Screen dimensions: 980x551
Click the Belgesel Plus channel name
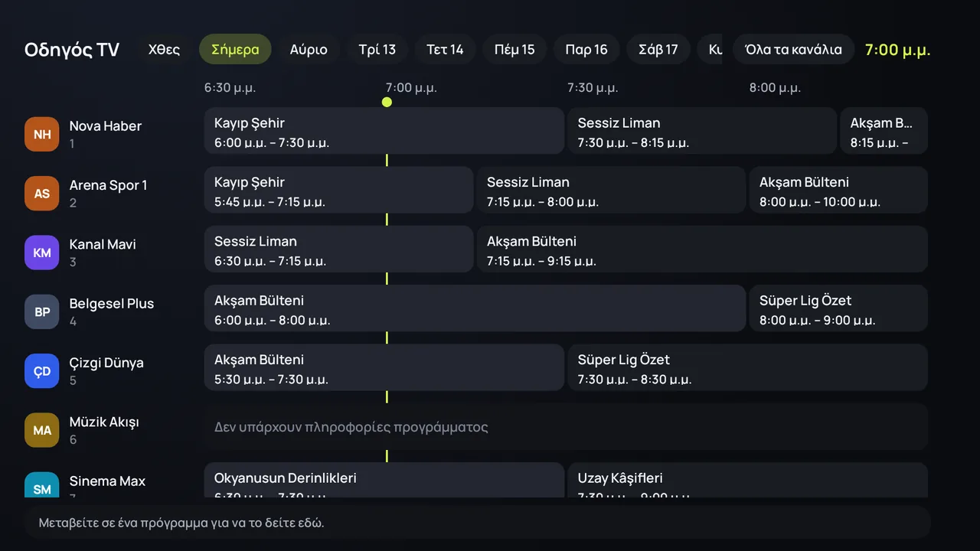(112, 304)
